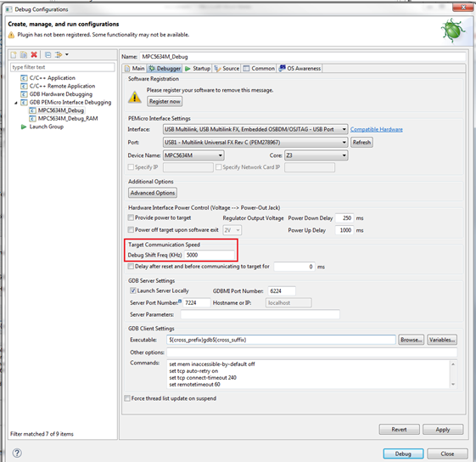476x462 pixels.
Task: Select C/C++ Remote Application entry
Action: click(62, 86)
